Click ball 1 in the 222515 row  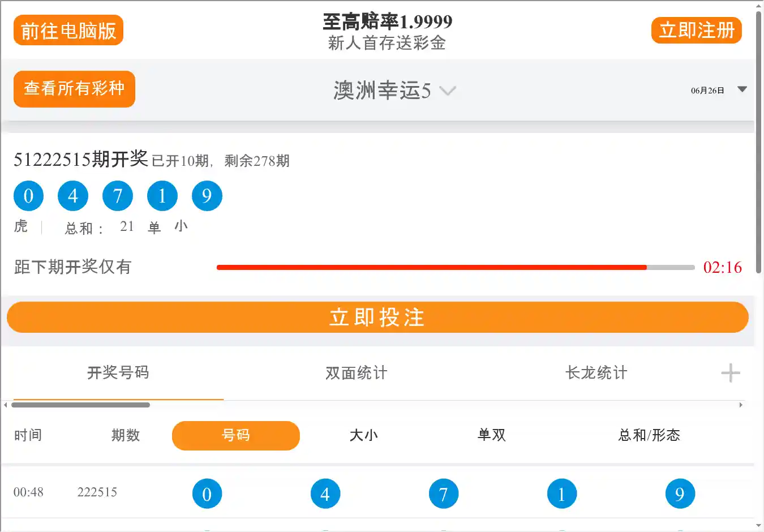pos(561,494)
